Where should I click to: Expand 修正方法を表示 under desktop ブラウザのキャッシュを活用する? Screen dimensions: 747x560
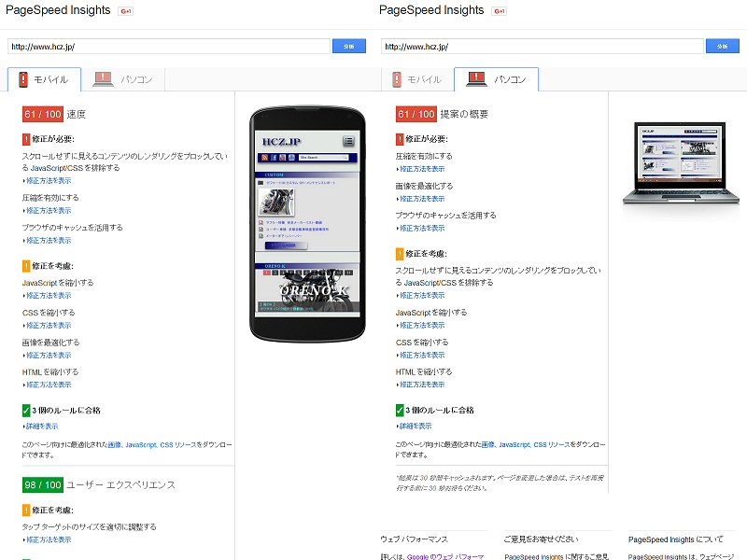click(x=422, y=229)
